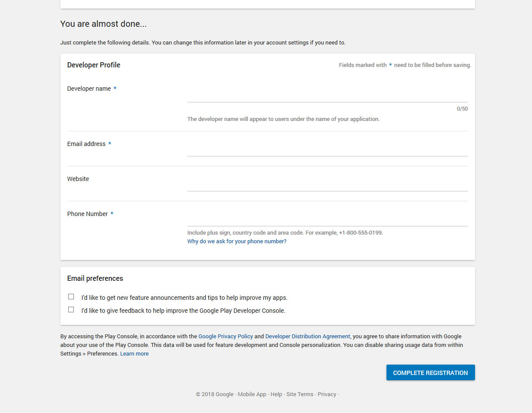The width and height of the screenshot is (532, 413).
Task: Open 'Why do we ask for your phone number?'
Action: tap(237, 241)
